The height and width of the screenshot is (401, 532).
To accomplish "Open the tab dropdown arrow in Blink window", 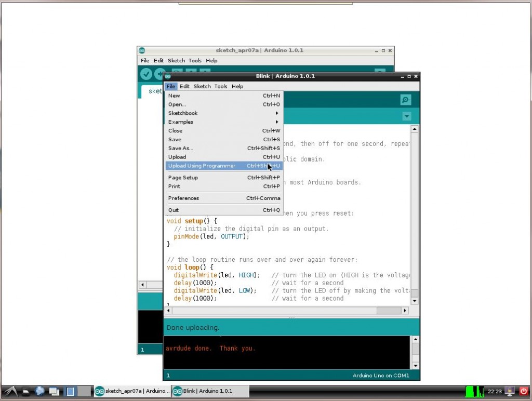I will (406, 116).
